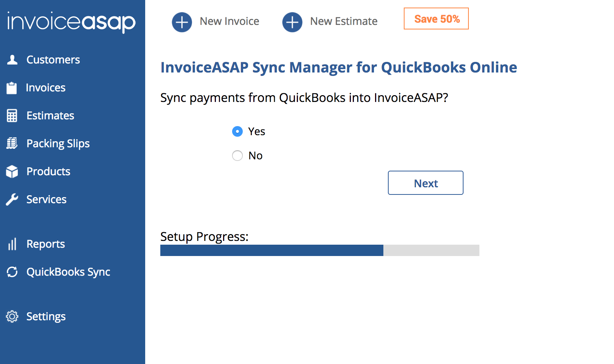The height and width of the screenshot is (364, 614).
Task: View the Reports page
Action: [46, 244]
